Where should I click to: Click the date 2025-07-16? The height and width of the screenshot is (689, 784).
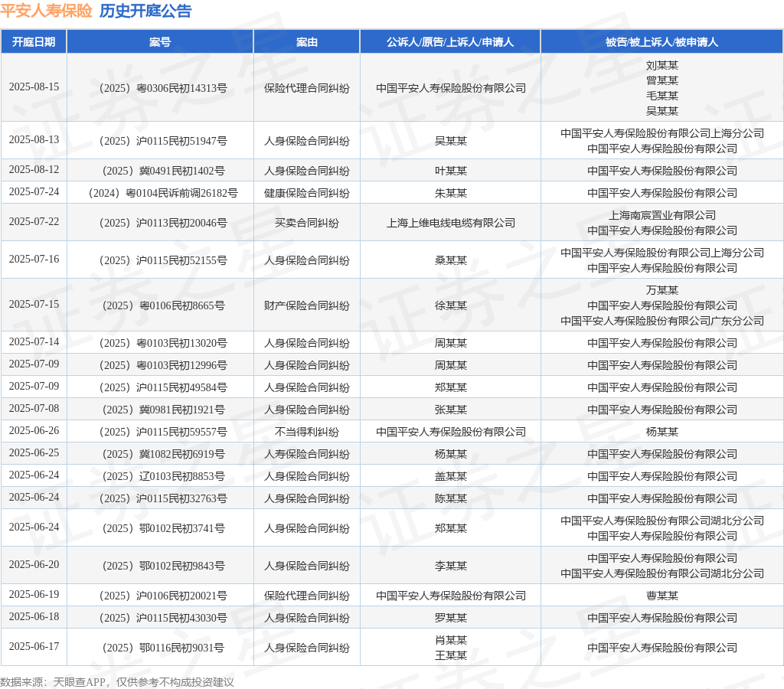coord(34,260)
